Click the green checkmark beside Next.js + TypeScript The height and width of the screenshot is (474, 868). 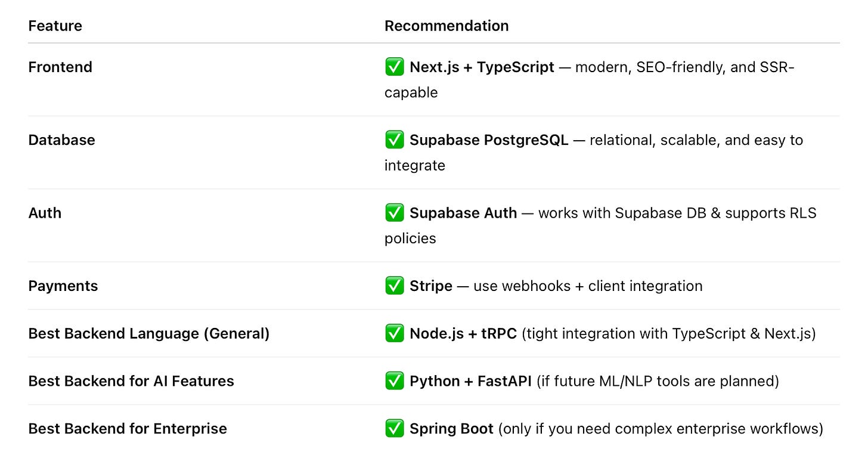395,67
